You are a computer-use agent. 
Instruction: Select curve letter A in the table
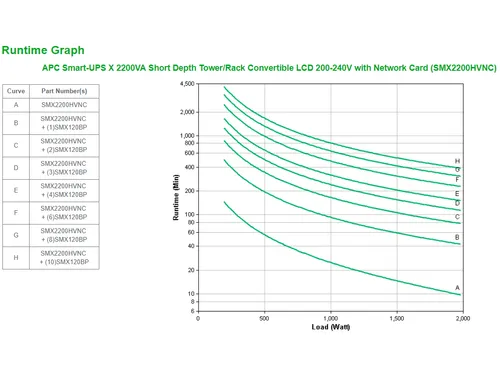[16, 105]
